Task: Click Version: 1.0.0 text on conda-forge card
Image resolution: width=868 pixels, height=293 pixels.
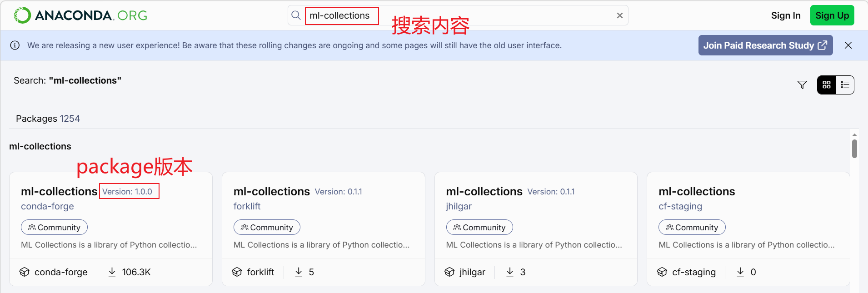Action: (x=127, y=192)
